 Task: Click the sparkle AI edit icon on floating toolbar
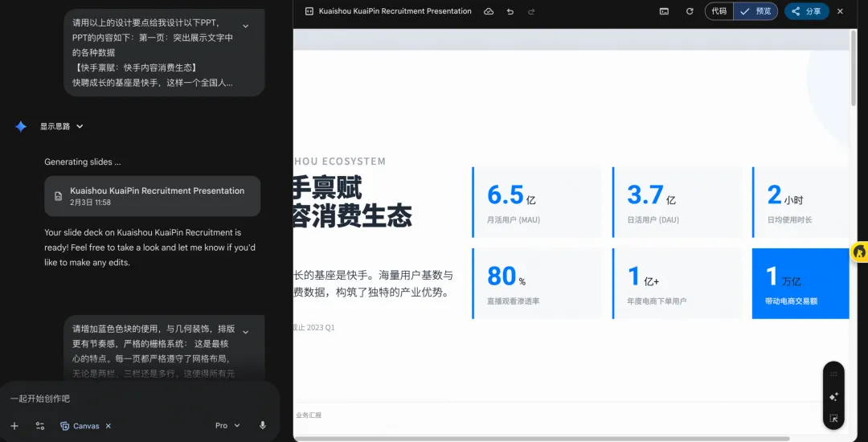point(833,397)
